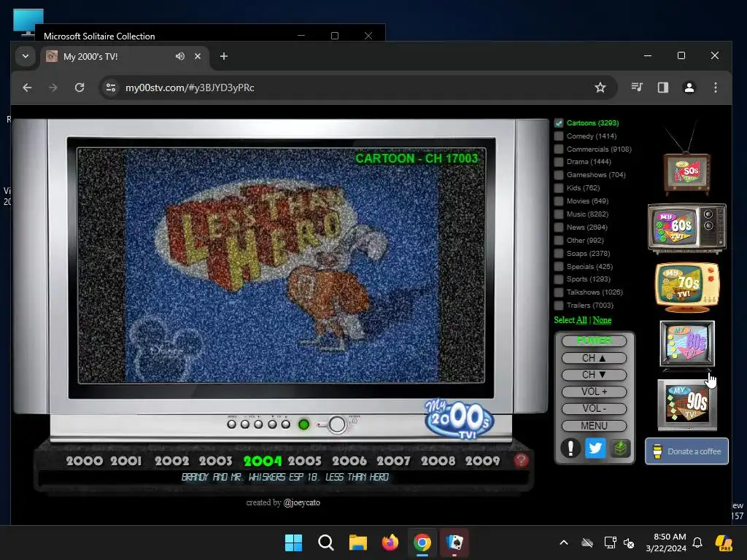Check the News category checkbox
747x560 pixels.
click(559, 227)
